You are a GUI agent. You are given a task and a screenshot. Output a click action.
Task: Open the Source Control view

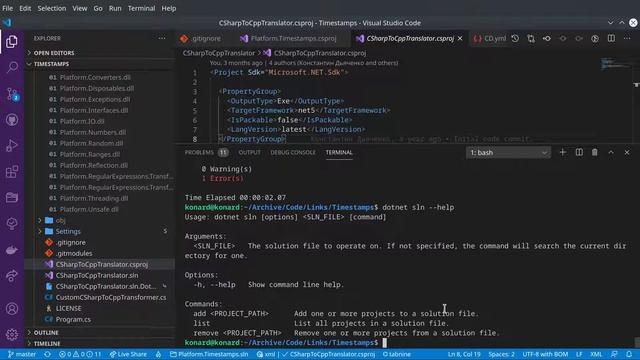point(12,94)
